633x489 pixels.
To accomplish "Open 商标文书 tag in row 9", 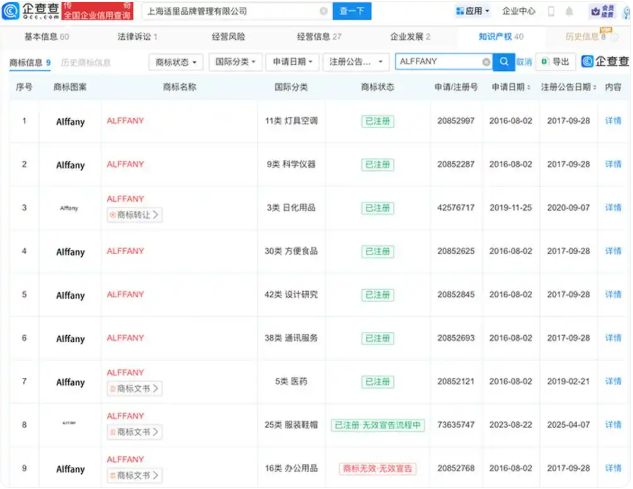I will [134, 475].
